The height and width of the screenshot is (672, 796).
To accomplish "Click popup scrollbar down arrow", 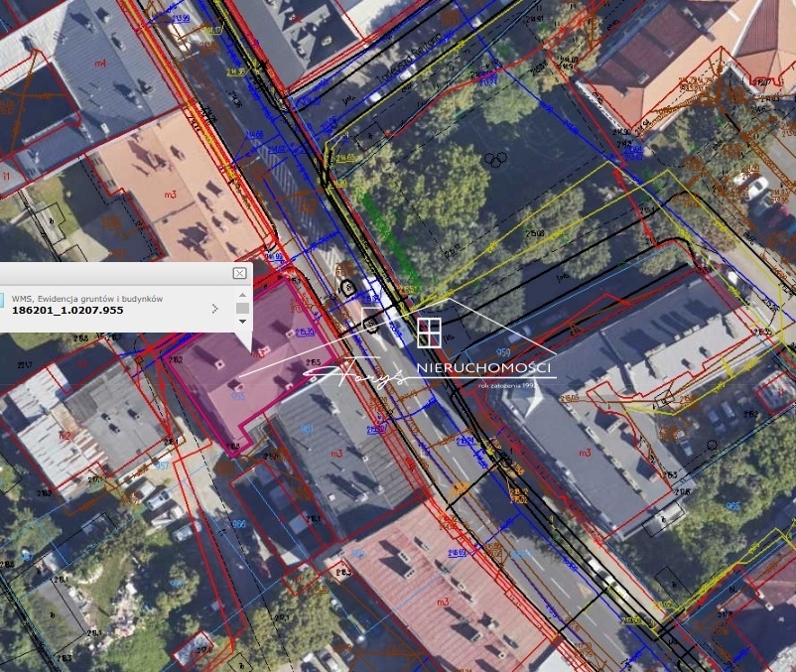I will 242,322.
